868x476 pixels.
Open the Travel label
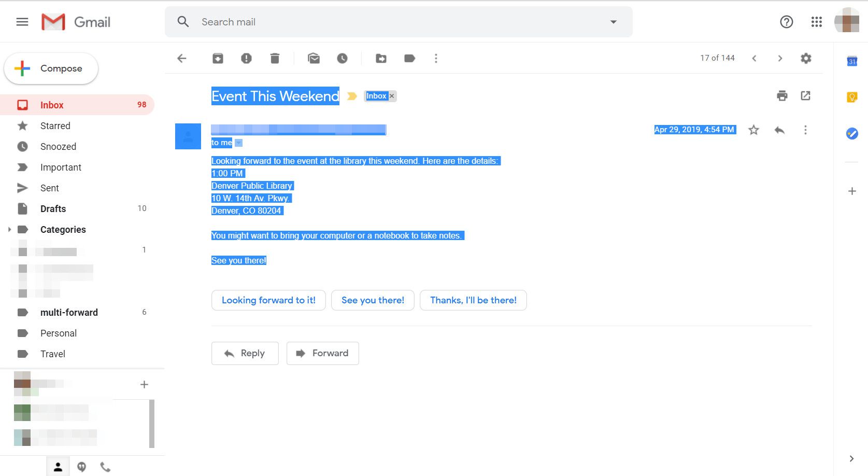(77, 354)
